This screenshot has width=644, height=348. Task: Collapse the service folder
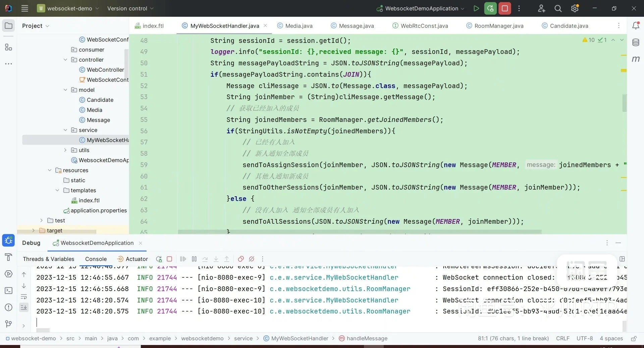point(65,130)
